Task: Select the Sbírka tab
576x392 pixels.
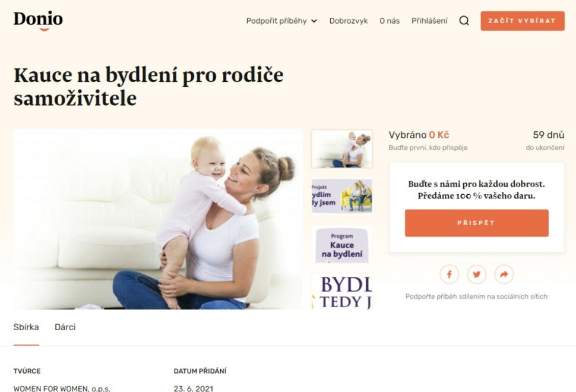Action: (26, 327)
